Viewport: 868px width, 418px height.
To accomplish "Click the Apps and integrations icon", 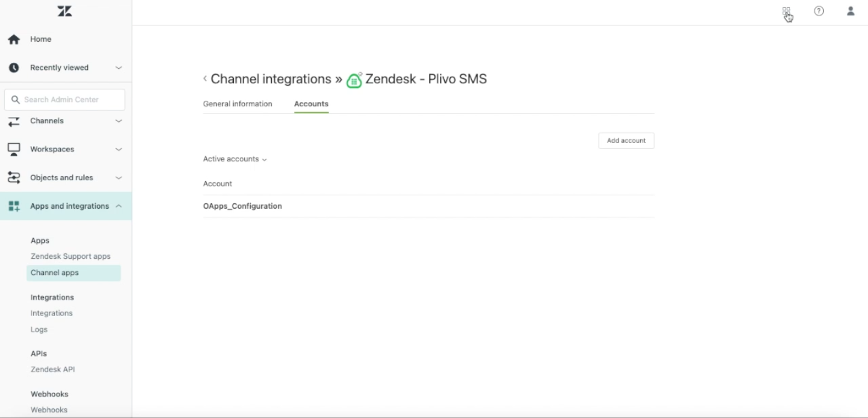I will 14,206.
